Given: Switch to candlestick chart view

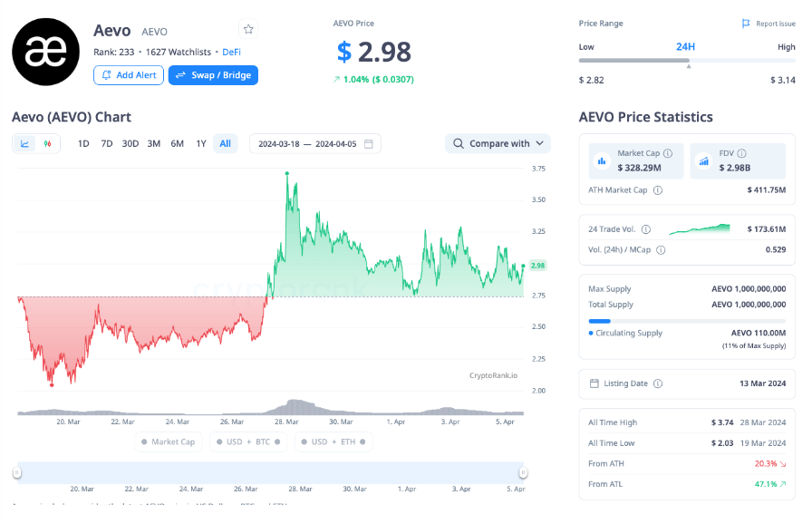Looking at the screenshot, I should click(x=48, y=143).
